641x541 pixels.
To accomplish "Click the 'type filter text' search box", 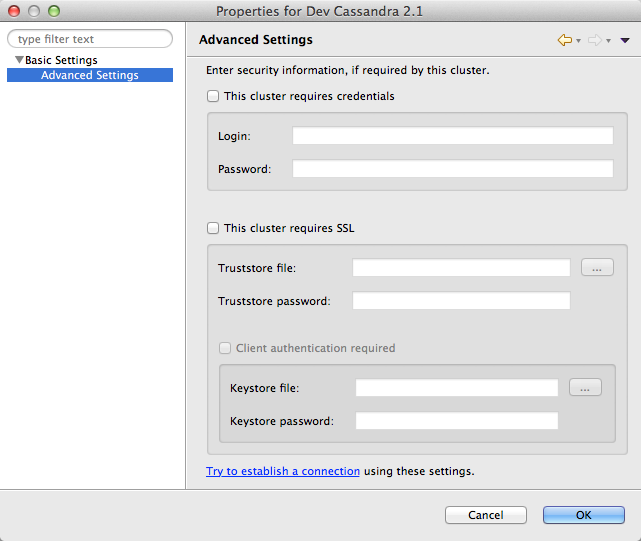I will click(x=90, y=39).
